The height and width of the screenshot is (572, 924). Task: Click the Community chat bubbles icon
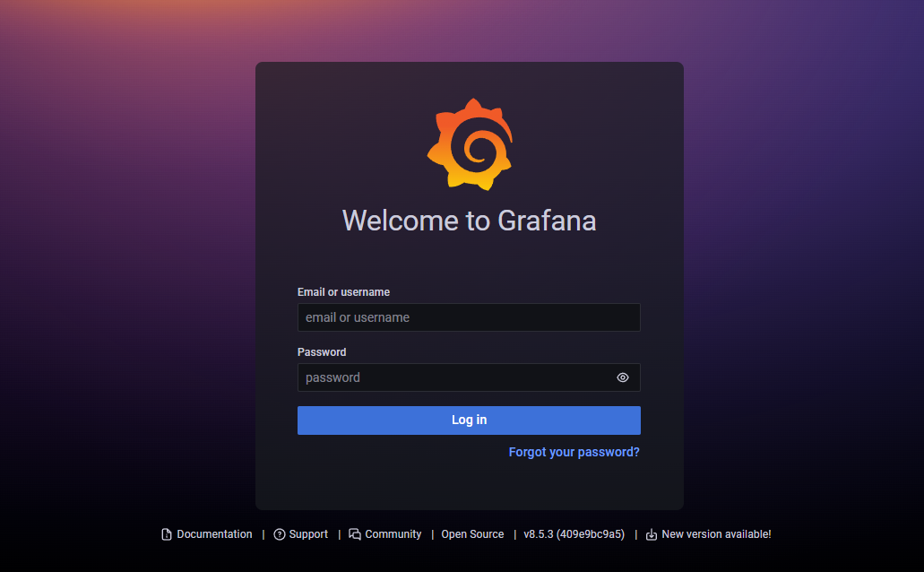(355, 534)
